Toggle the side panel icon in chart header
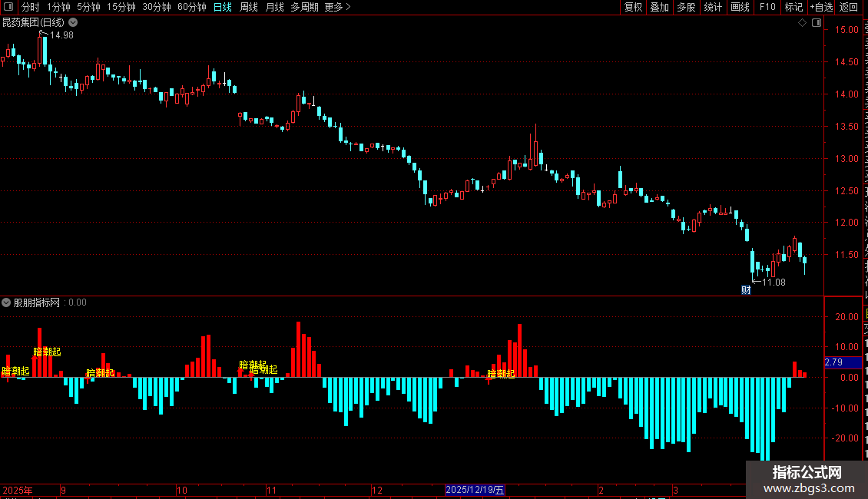 click(x=817, y=23)
